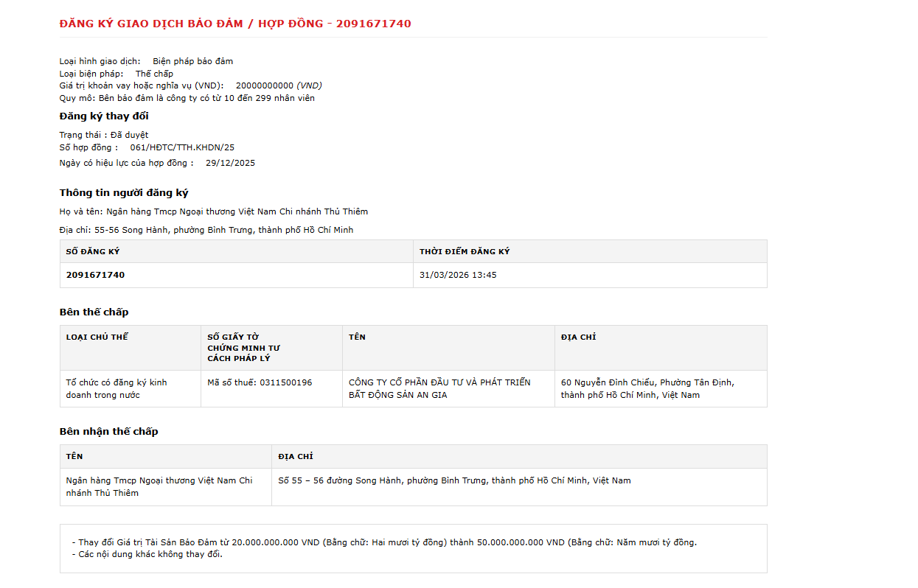Click the 'TÊN' header in mortgagor table

point(448,348)
